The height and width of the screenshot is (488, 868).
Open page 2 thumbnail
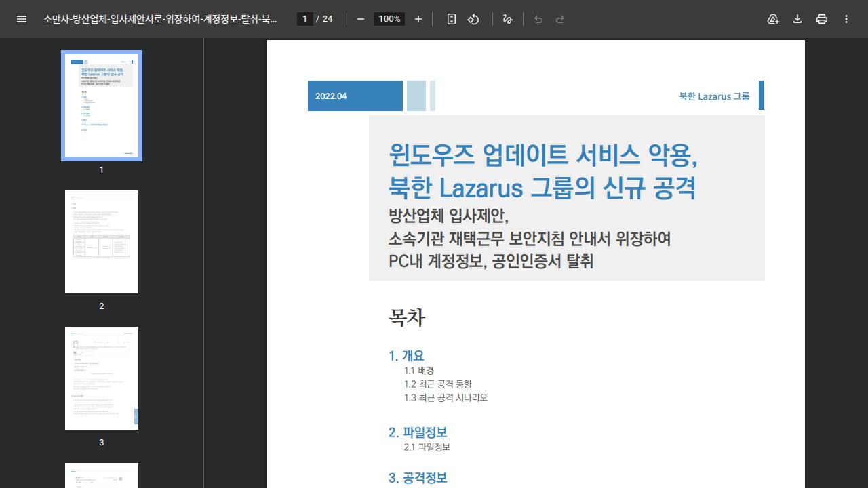[102, 242]
